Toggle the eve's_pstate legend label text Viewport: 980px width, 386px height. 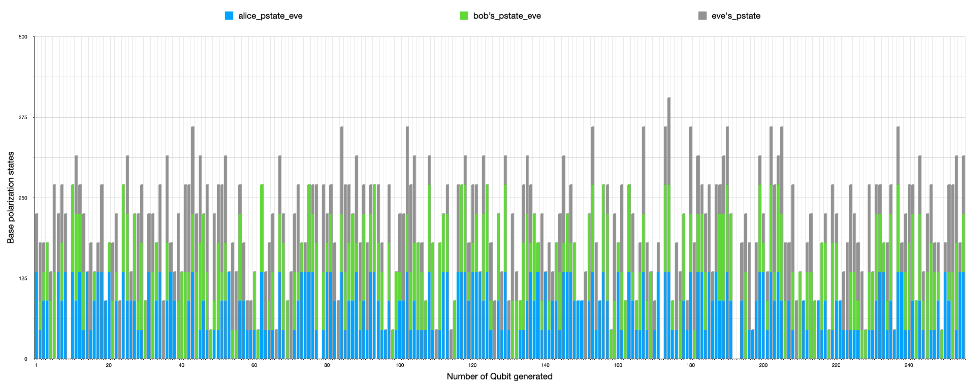736,16
